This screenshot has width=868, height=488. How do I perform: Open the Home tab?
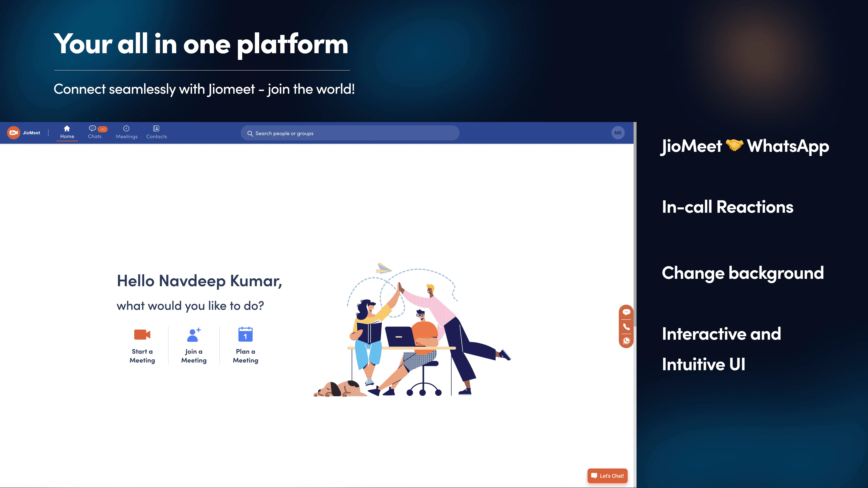point(67,132)
